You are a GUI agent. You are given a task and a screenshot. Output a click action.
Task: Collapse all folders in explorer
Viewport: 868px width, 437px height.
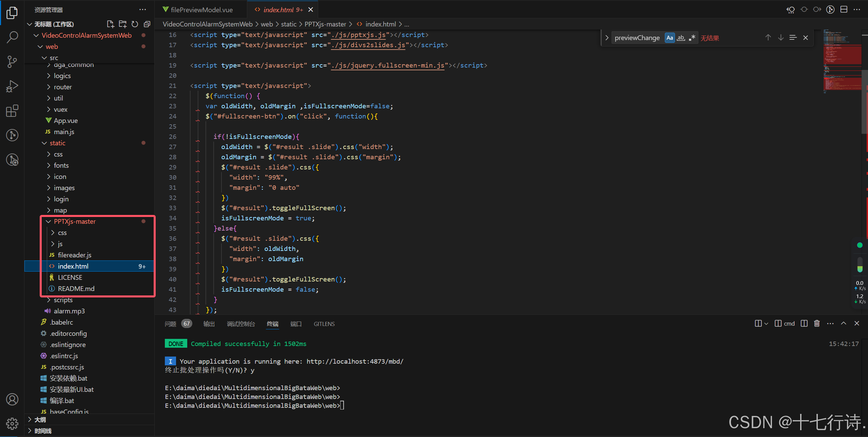147,24
